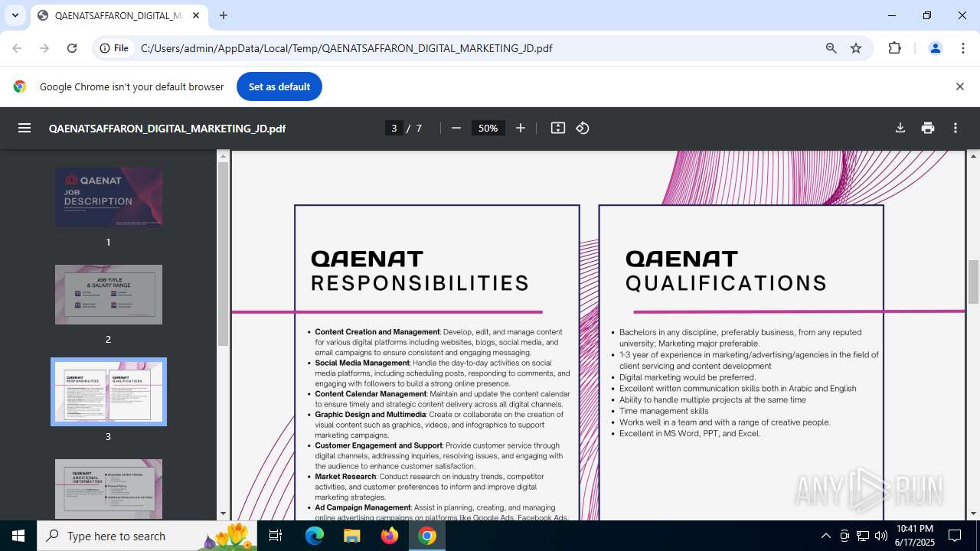
Task: Click the Responsibilities heading in document
Action: pos(420,283)
